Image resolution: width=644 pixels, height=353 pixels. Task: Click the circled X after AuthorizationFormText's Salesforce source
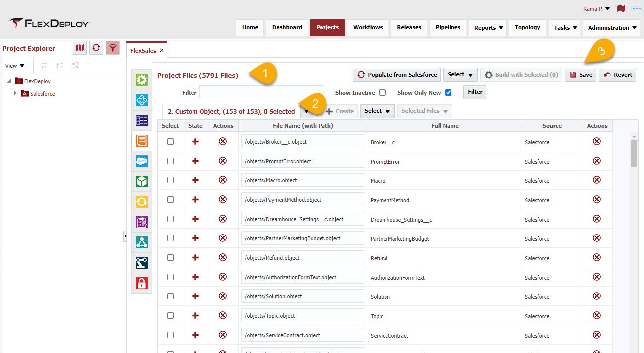tap(597, 277)
